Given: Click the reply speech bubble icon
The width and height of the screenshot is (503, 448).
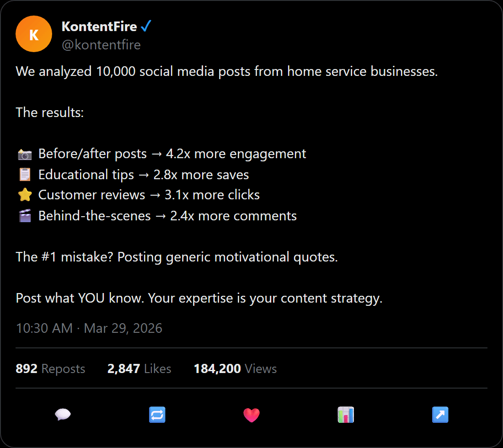Looking at the screenshot, I should pos(63,415).
